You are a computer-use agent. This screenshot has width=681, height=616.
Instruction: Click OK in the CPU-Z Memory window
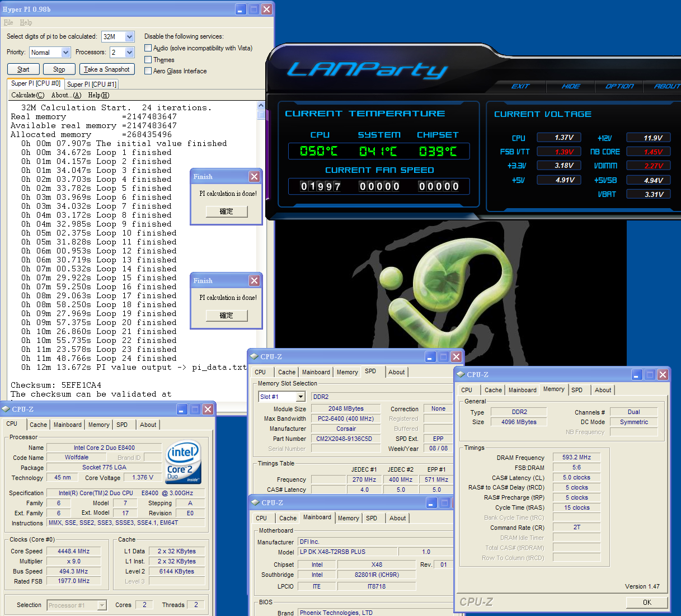point(646,603)
